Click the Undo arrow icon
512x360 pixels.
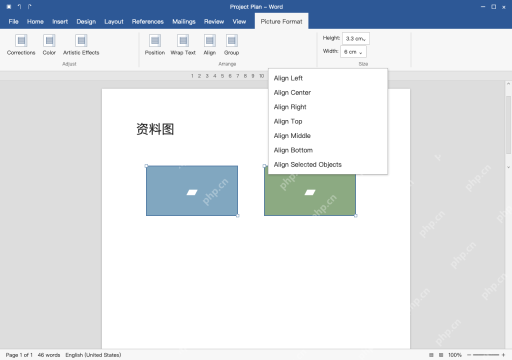coord(20,7)
